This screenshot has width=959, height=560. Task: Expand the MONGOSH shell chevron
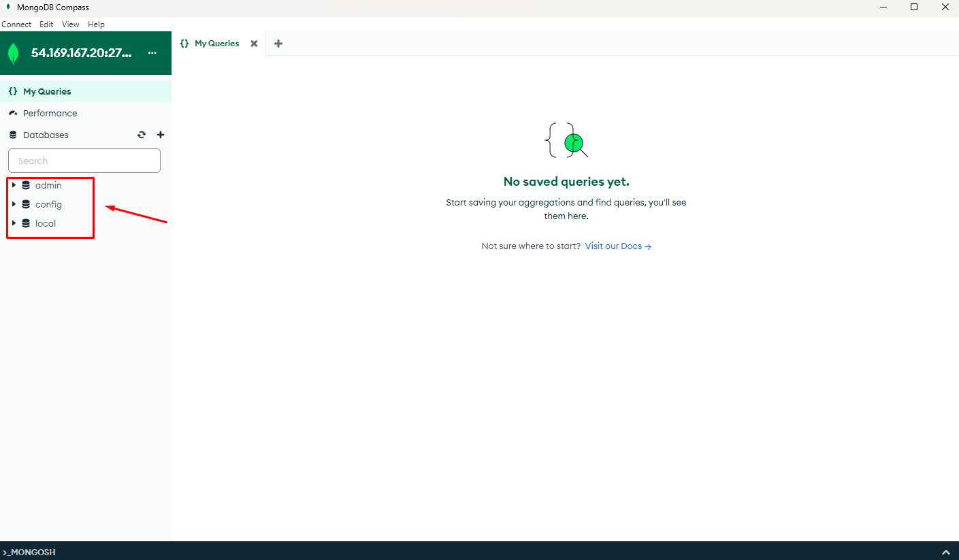945,552
